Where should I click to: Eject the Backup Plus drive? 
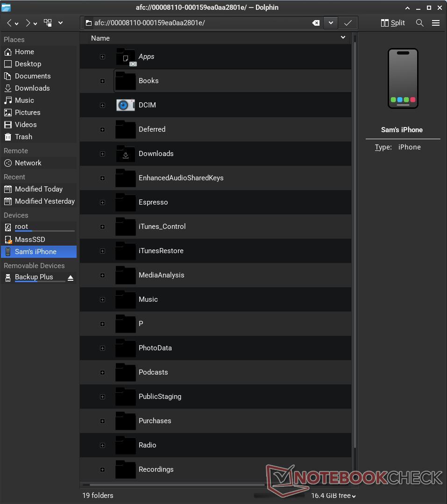point(70,277)
